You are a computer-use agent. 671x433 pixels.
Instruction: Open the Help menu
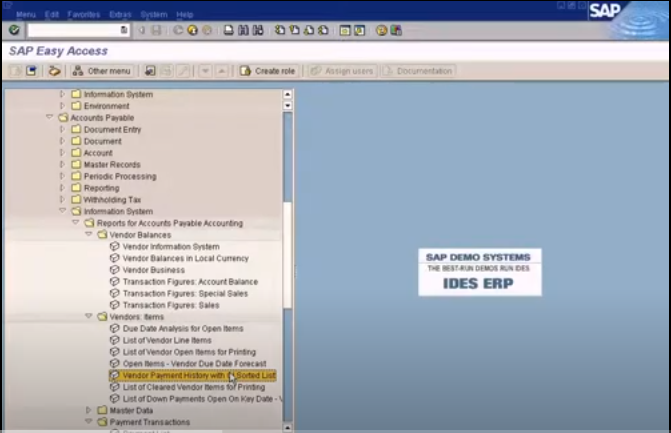[184, 15]
